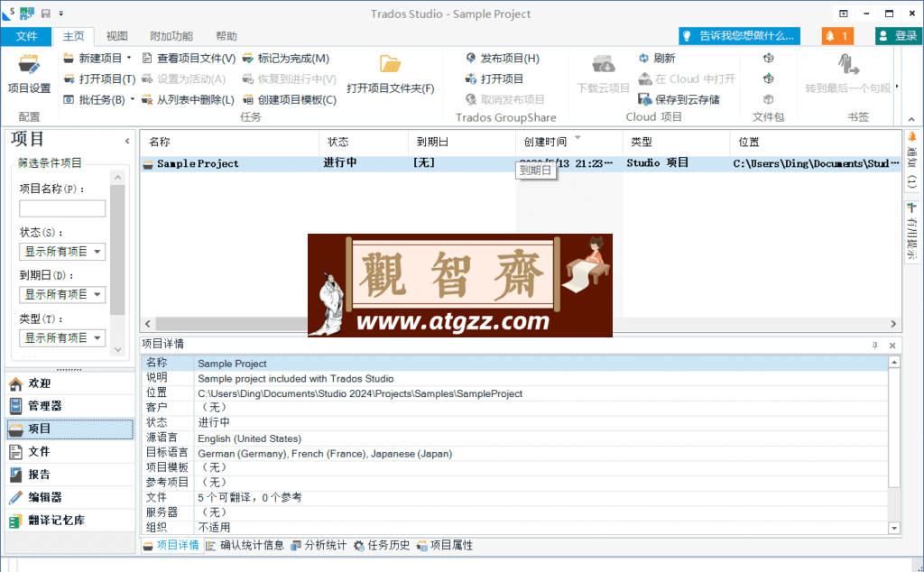Click 标记为完成(M)
The image size is (924, 572).
(286, 59)
